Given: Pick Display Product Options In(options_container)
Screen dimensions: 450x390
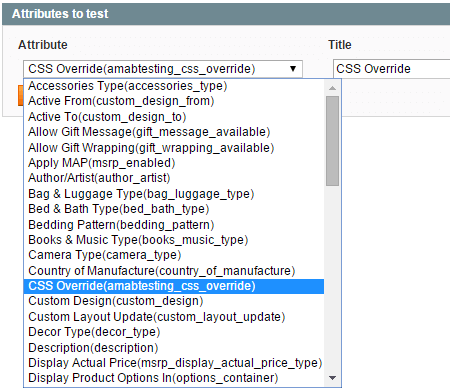Looking at the screenshot, I should click(x=174, y=378).
